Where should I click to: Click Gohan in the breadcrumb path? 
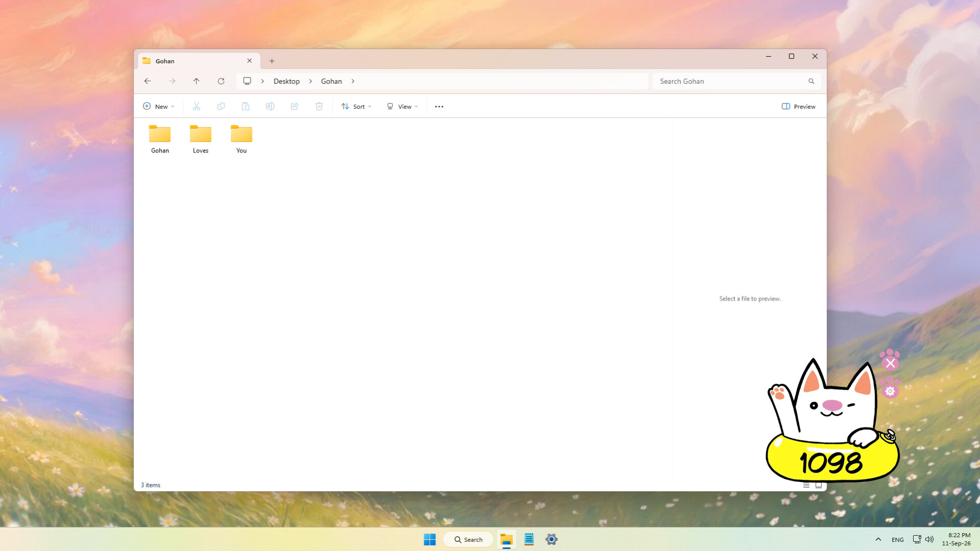pyautogui.click(x=331, y=81)
